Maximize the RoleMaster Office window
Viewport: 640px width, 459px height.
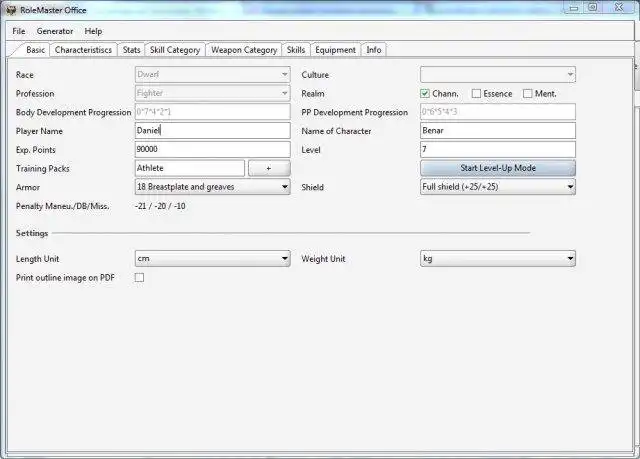(x=593, y=7)
